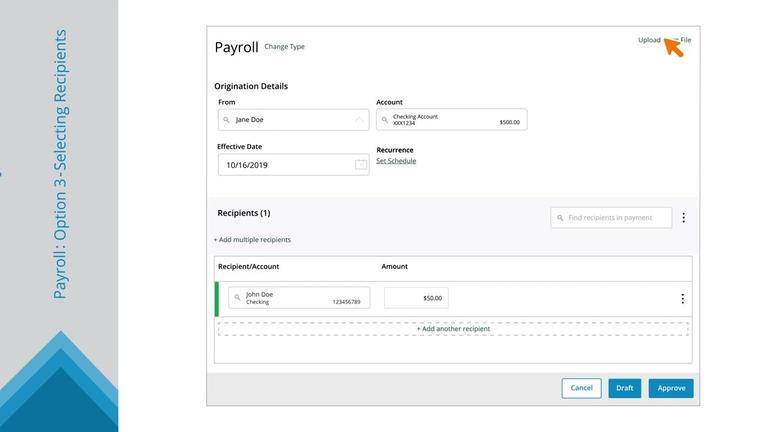Viewport: 768px width, 432px height.
Task: Click account number 123456789
Action: [346, 302]
